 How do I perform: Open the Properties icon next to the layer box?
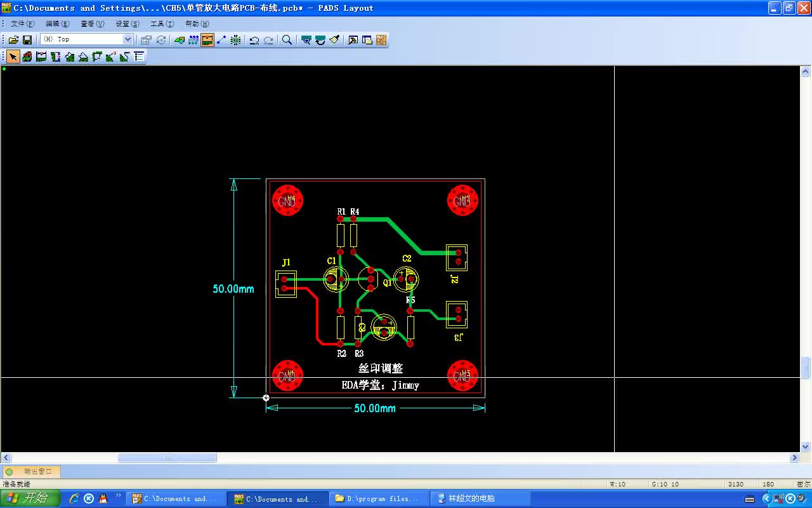[147, 39]
